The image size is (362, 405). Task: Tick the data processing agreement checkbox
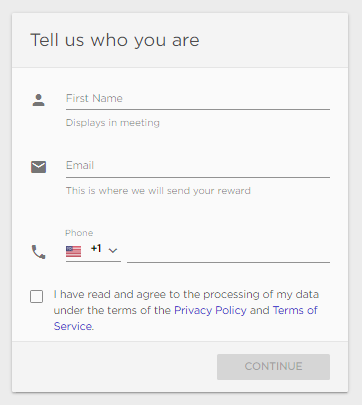pos(37,296)
